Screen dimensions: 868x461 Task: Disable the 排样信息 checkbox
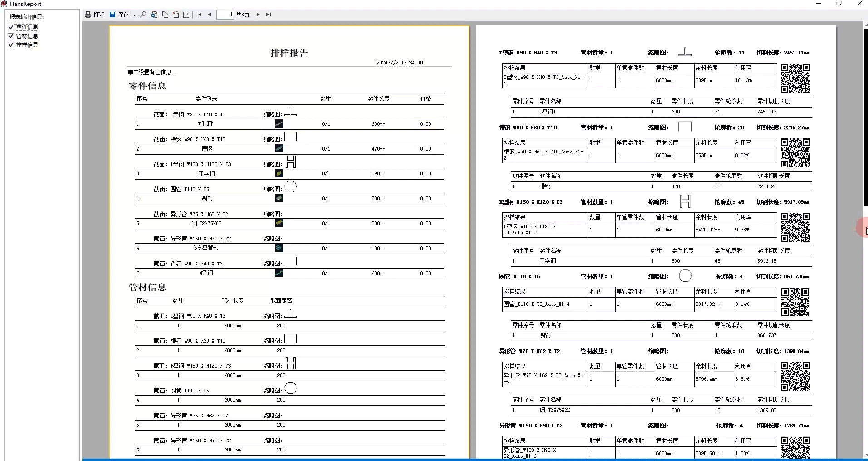pyautogui.click(x=11, y=44)
